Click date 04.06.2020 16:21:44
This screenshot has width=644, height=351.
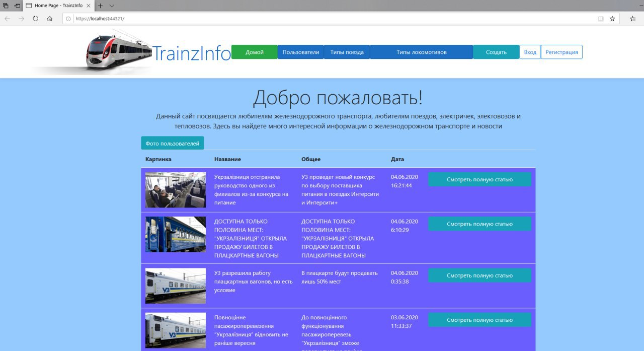[x=405, y=181]
